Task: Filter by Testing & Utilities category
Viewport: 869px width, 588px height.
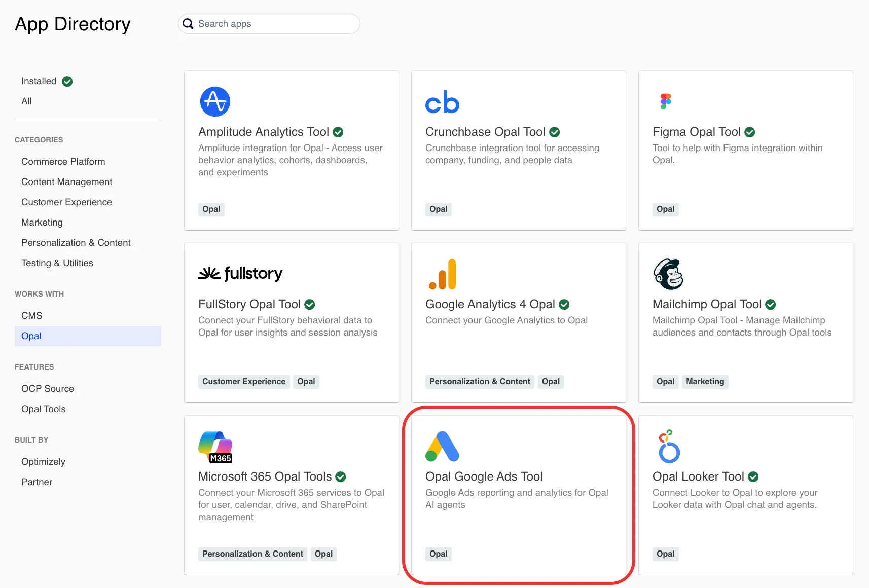Action: click(x=57, y=263)
